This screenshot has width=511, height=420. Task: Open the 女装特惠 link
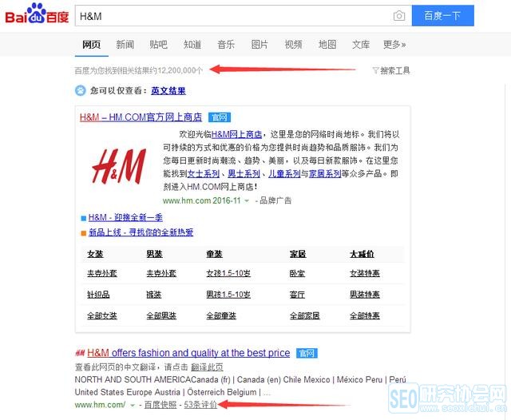(x=365, y=273)
